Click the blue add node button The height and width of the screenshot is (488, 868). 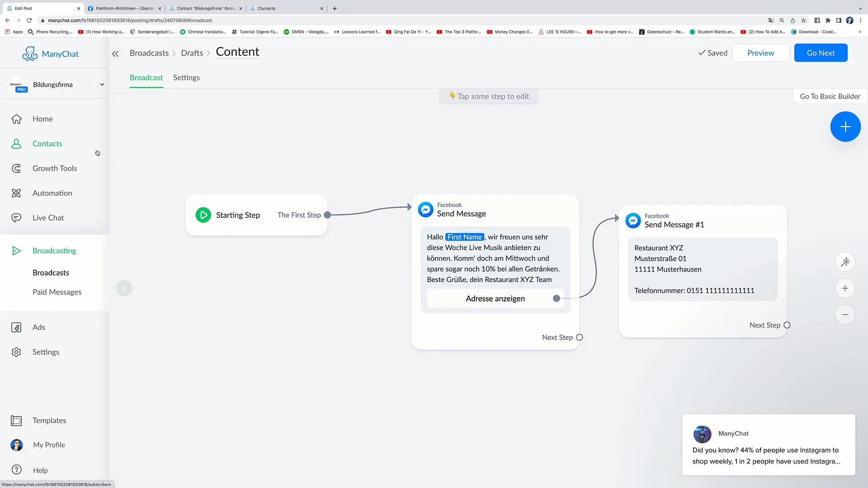tap(845, 126)
